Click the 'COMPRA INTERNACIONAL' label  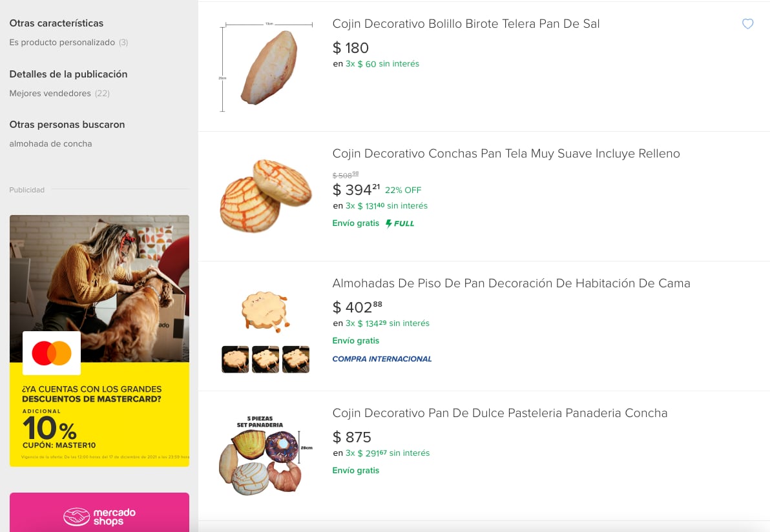[382, 359]
